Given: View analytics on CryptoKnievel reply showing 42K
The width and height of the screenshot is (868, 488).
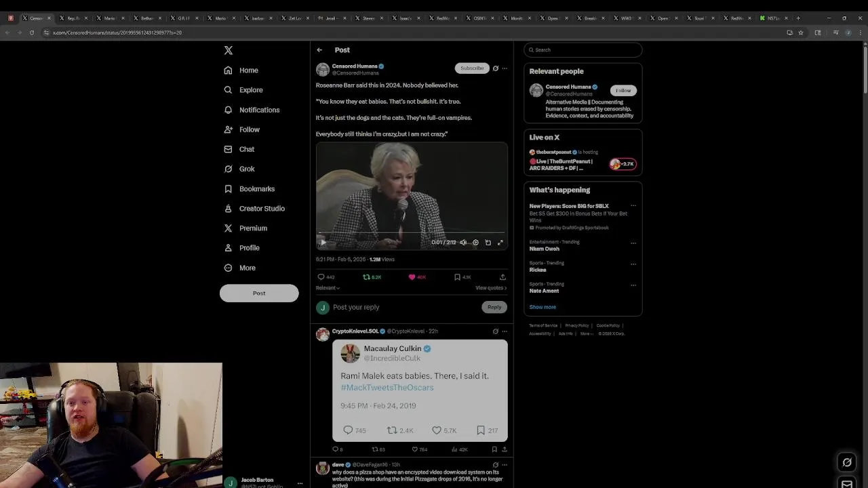Looking at the screenshot, I should click(x=460, y=449).
